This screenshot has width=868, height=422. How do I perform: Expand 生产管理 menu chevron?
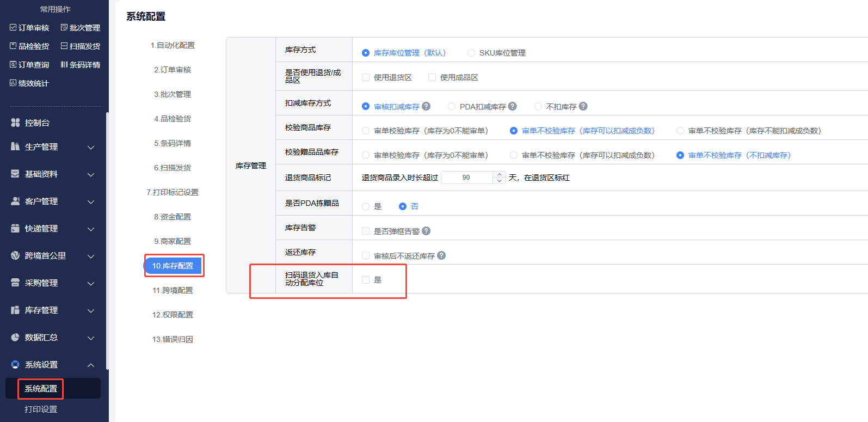pos(91,147)
